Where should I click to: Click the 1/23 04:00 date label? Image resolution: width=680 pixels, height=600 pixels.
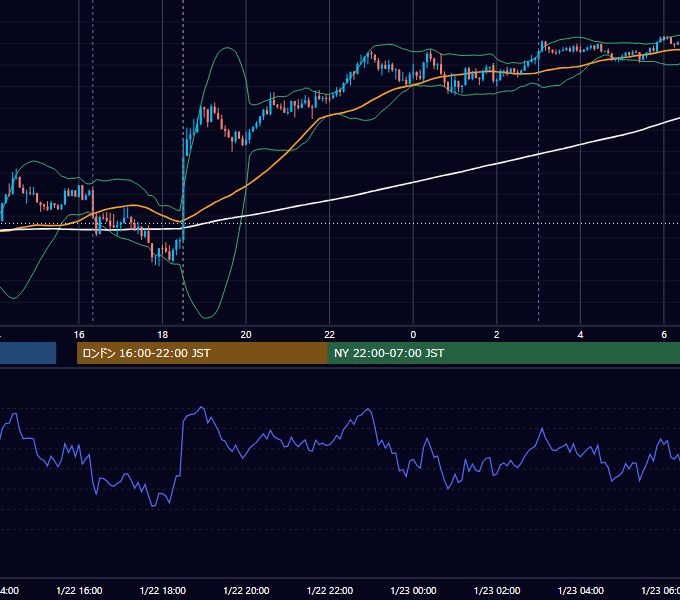(580, 590)
